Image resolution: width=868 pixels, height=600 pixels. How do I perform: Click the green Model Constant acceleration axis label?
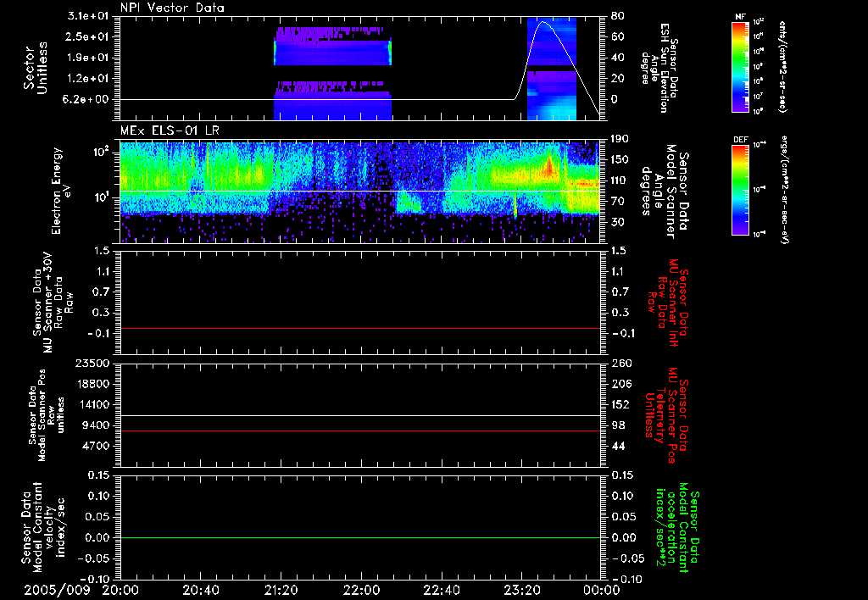(x=676, y=527)
